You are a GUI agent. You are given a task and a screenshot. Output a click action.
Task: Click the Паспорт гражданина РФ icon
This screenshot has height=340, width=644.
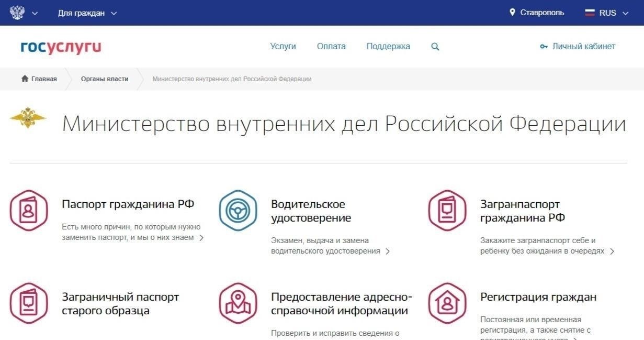pyautogui.click(x=29, y=210)
